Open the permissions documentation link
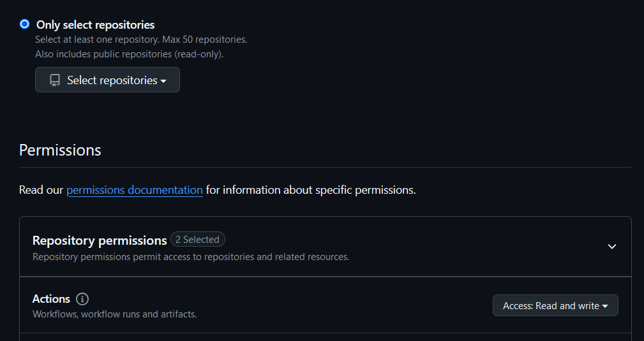The width and height of the screenshot is (644, 341). 134,190
